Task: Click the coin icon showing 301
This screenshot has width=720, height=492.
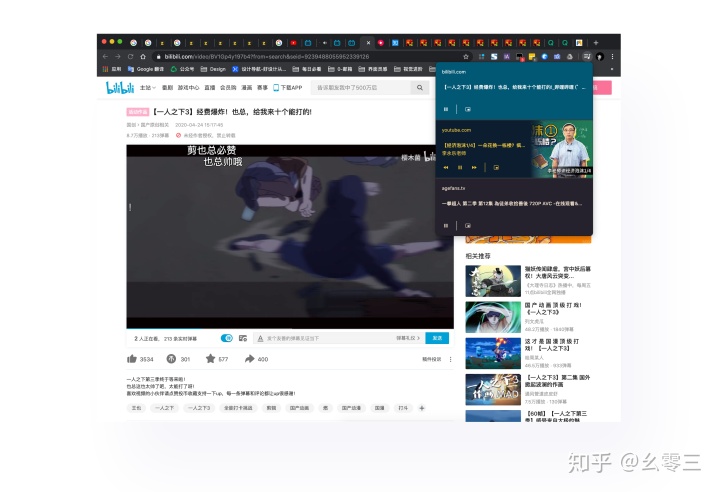Action: pyautogui.click(x=171, y=359)
